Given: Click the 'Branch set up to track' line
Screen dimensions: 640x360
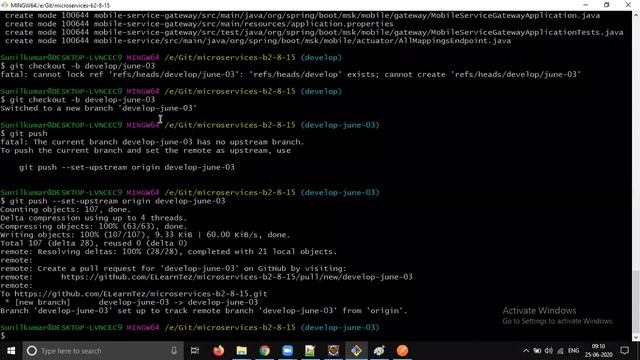Looking at the screenshot, I should (x=204, y=311).
